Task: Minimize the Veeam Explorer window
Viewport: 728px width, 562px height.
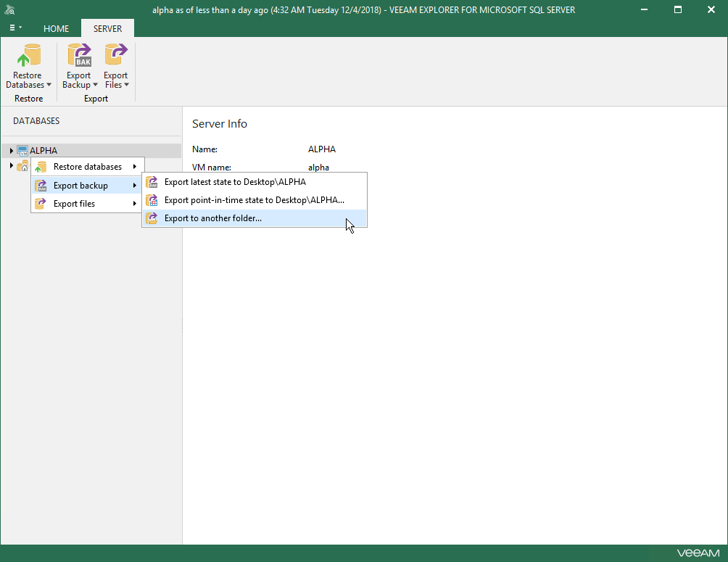Action: tap(644, 9)
